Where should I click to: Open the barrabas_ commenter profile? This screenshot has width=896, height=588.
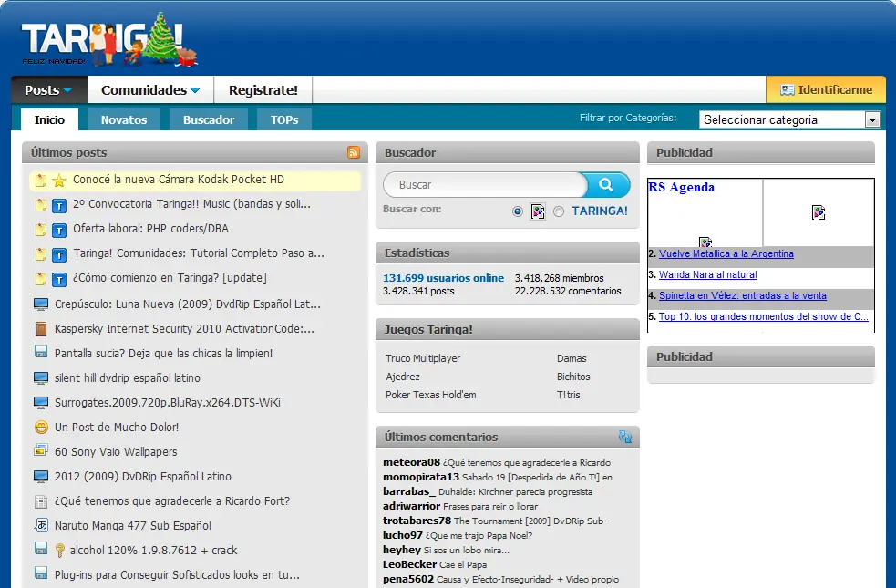pos(409,491)
